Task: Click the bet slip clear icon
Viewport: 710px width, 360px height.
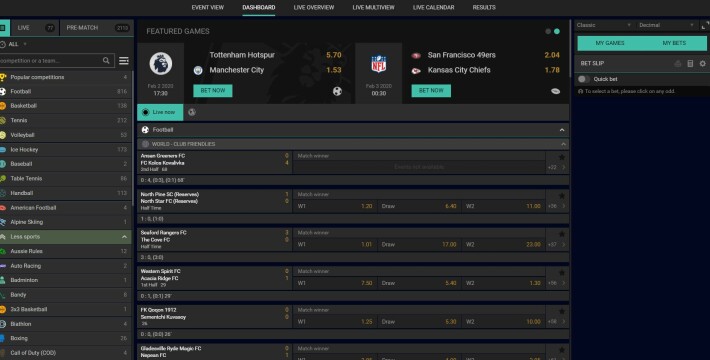Action: click(x=678, y=63)
